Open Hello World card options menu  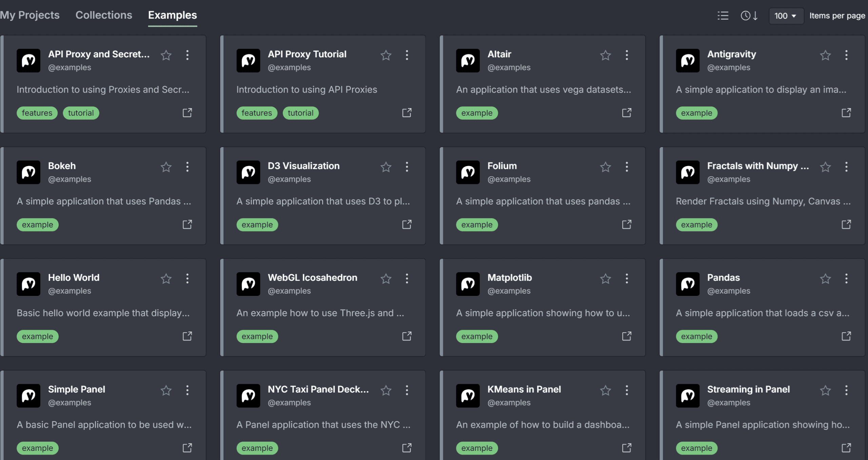(187, 279)
